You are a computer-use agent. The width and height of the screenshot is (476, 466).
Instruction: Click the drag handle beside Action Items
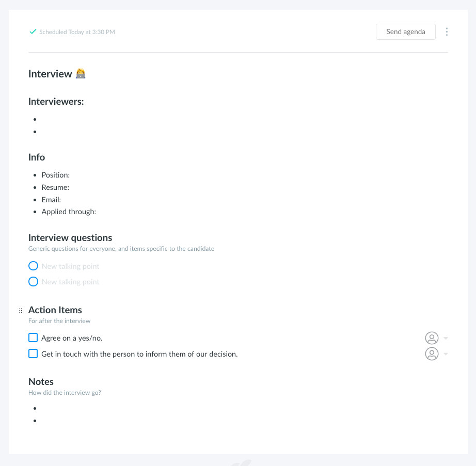[21, 310]
